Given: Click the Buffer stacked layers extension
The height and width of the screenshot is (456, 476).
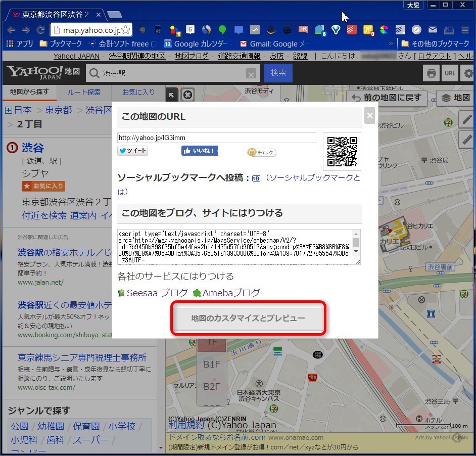Looking at the screenshot, I should (287, 29).
